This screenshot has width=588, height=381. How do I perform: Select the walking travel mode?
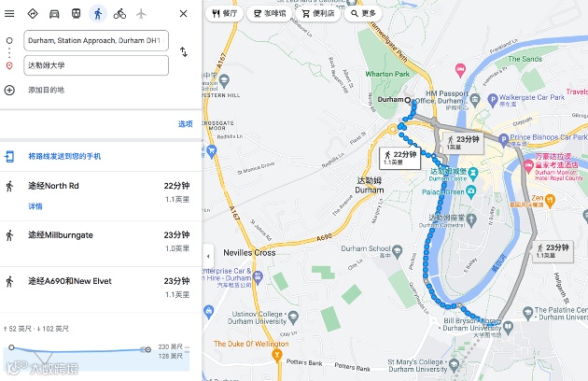[98, 14]
